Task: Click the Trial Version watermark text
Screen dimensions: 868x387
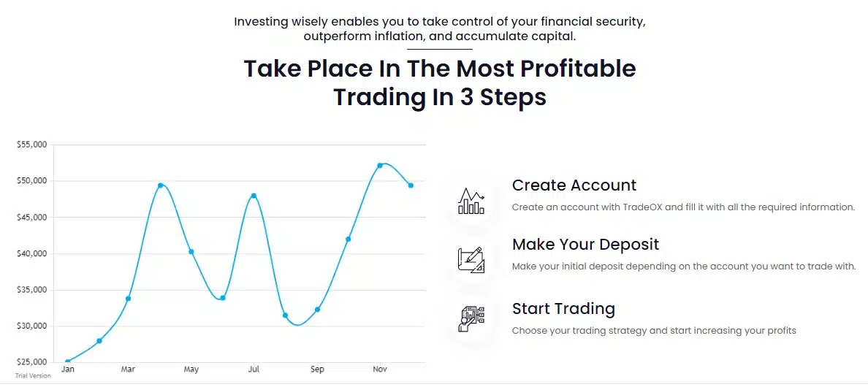Action: coord(33,376)
